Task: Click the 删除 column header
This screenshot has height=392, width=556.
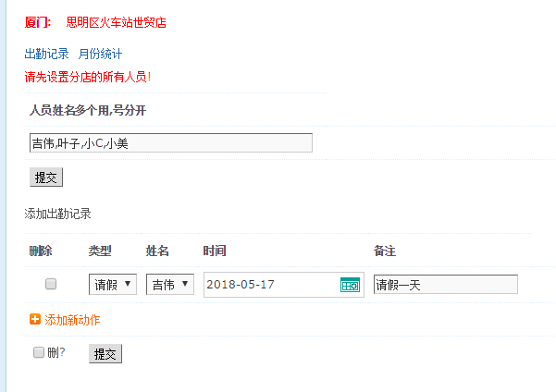Action: 41,251
